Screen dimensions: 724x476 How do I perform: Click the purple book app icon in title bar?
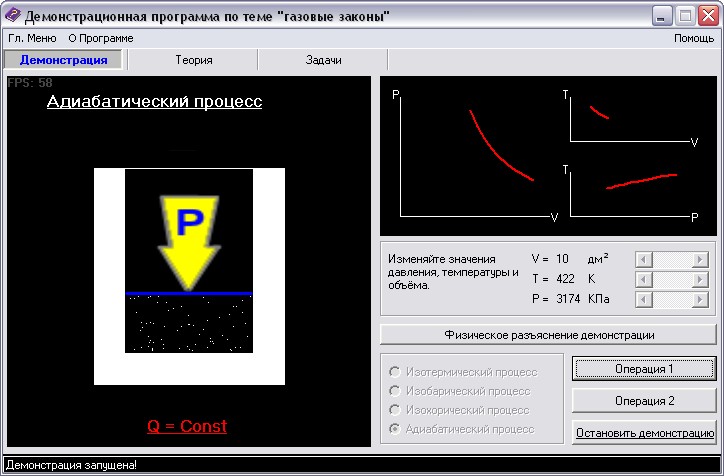pyautogui.click(x=12, y=15)
